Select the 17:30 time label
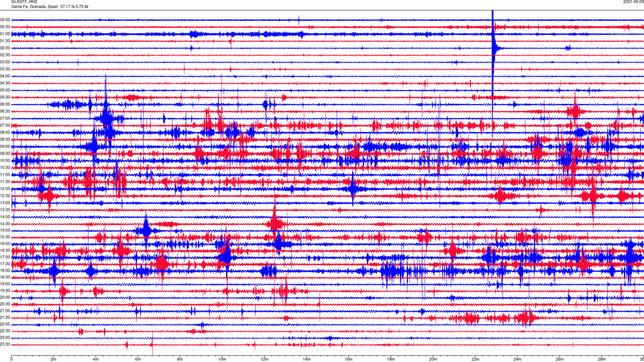The height and width of the screenshot is (362, 644). coord(5,263)
